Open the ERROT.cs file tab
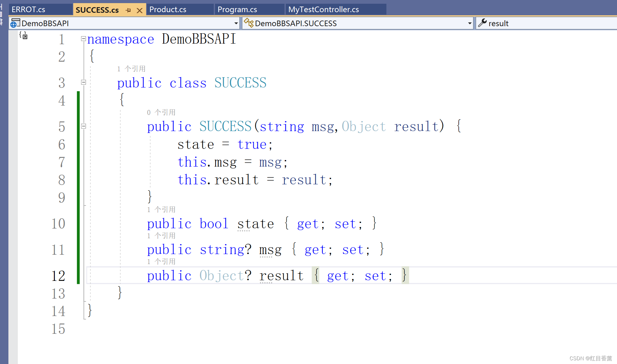Screen dimensions: 617x364 click(28, 10)
